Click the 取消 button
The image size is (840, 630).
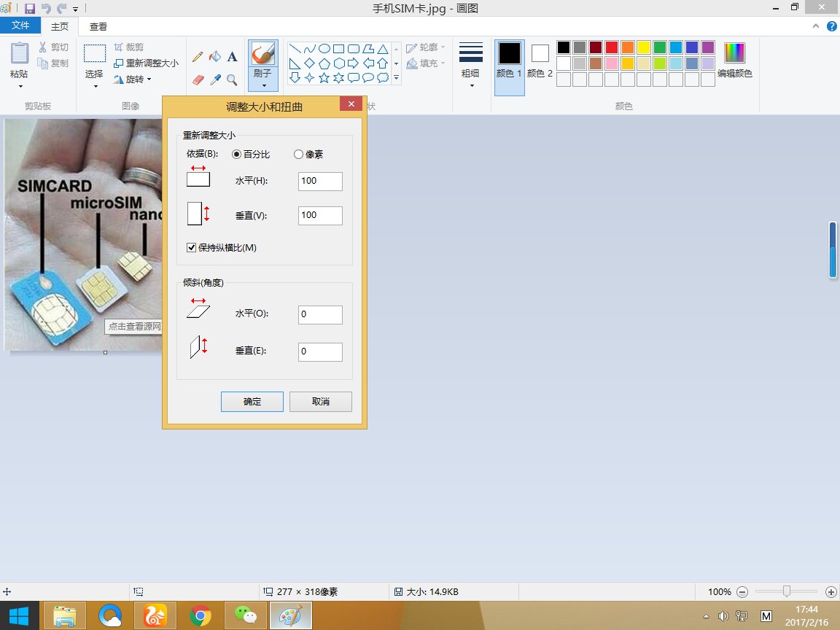click(321, 402)
